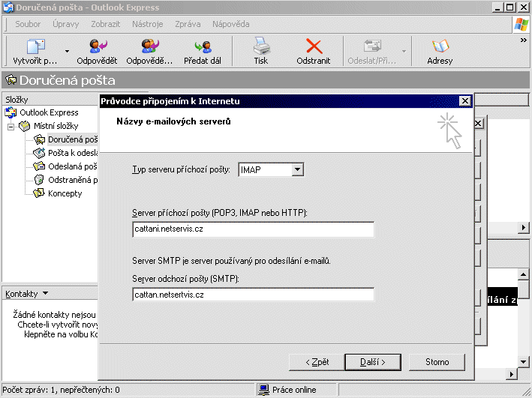Image resolution: width=532 pixels, height=398 pixels.
Task: Click the Zpět back button
Action: click(317, 362)
